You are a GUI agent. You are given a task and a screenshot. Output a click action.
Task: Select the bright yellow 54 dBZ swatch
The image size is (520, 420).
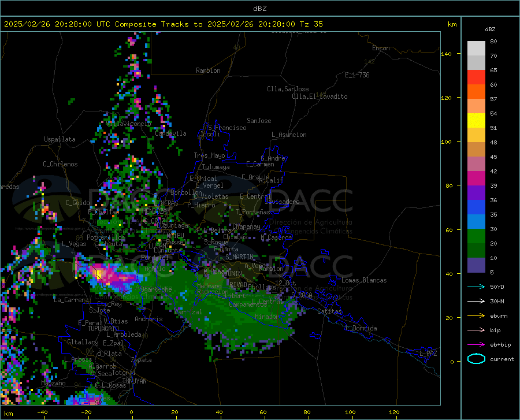(476, 120)
